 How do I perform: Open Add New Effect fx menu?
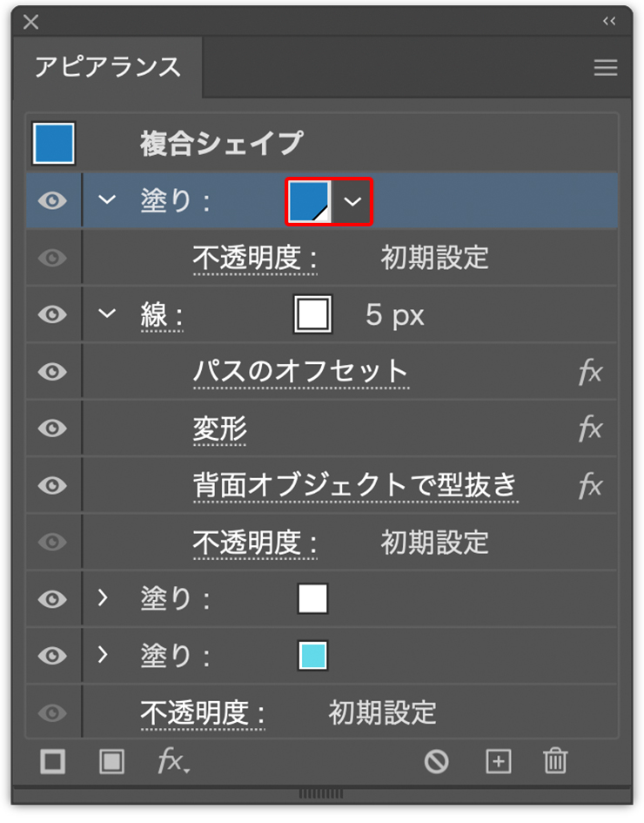(x=172, y=762)
